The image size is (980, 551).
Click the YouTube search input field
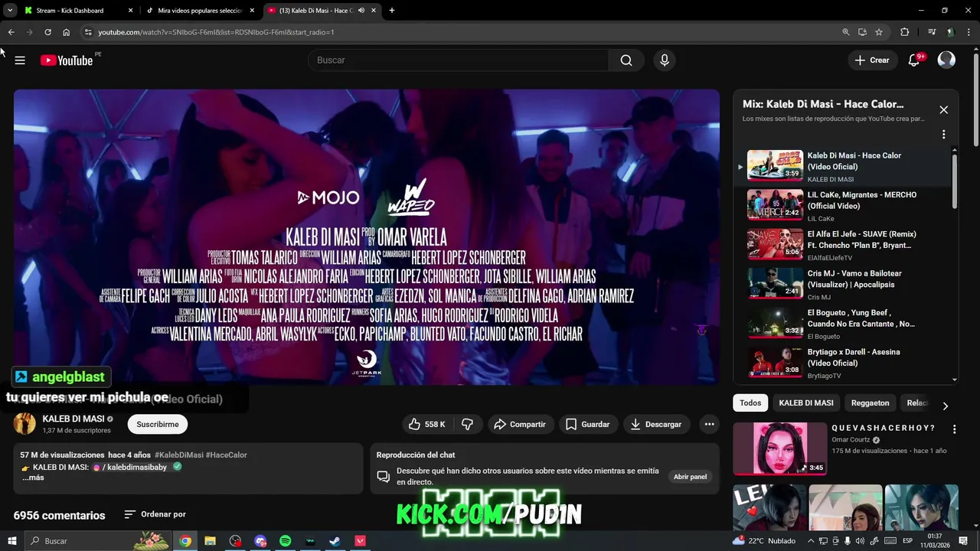coord(458,60)
